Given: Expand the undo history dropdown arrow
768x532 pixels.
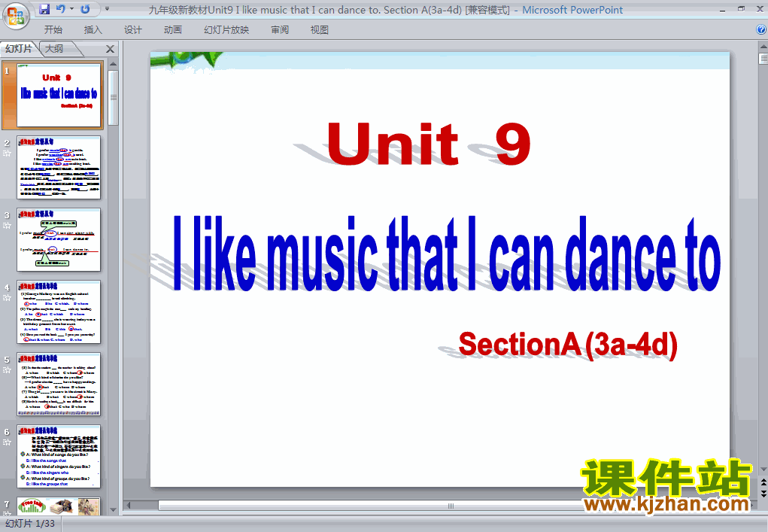Looking at the screenshot, I should coord(72,9).
